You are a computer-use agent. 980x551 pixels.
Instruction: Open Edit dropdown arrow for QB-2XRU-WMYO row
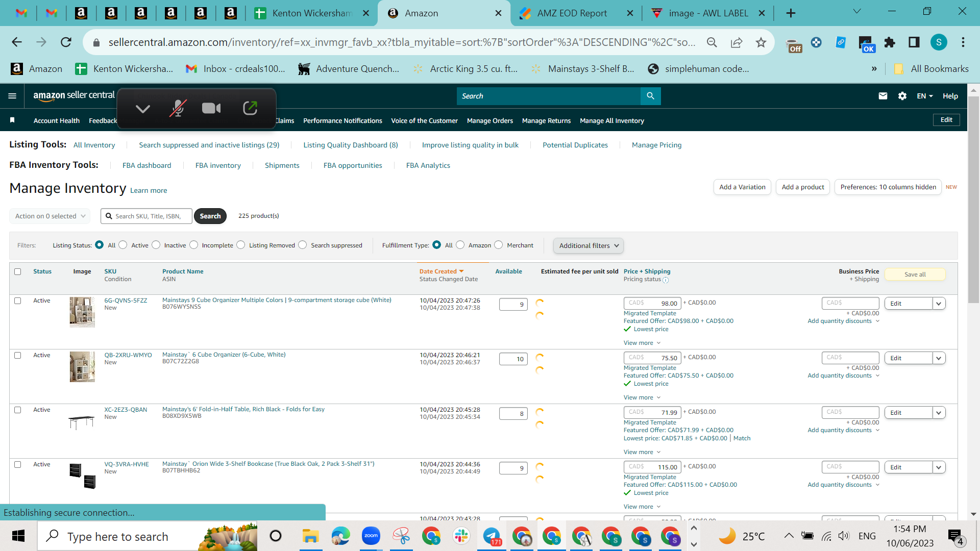(x=939, y=358)
